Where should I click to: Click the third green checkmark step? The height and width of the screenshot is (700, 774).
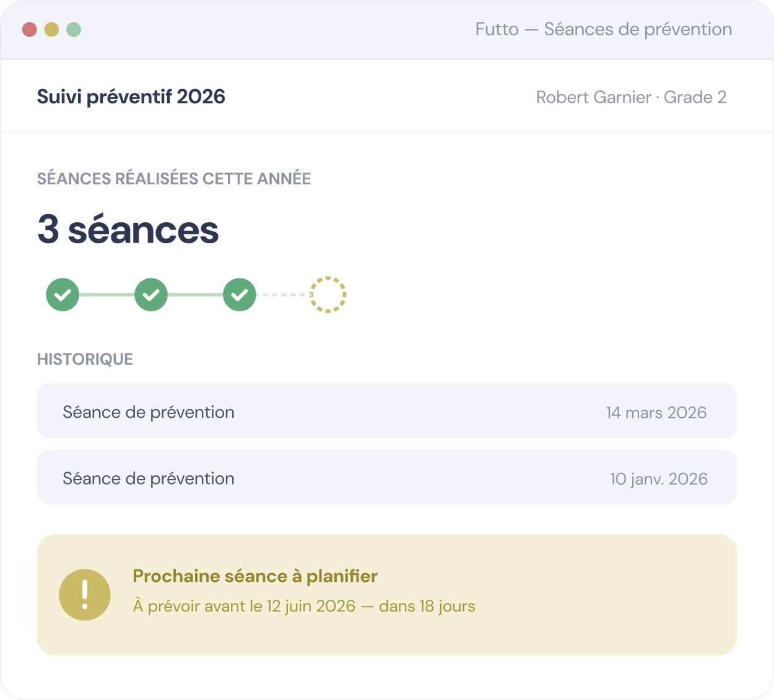click(240, 295)
